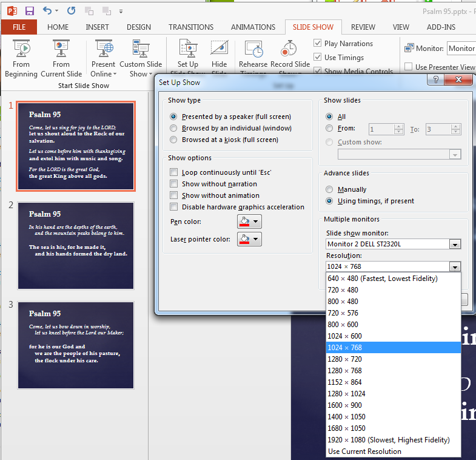Image resolution: width=476 pixels, height=460 pixels.
Task: Select All slides radio button
Action: [329, 117]
